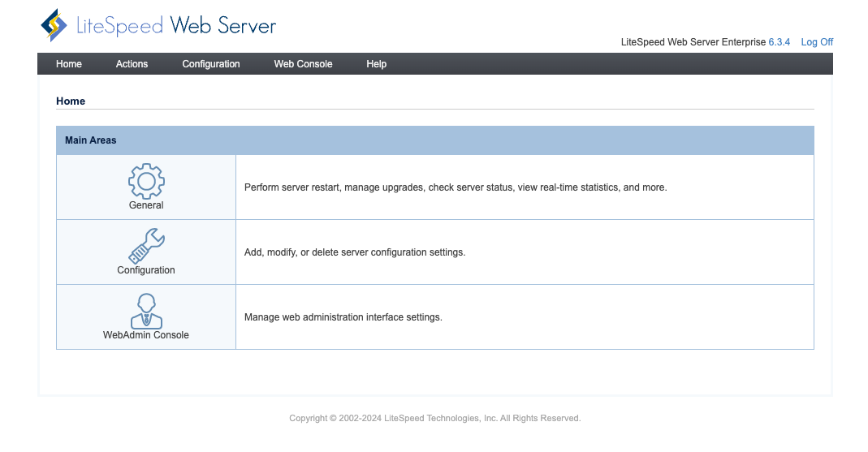The image size is (868, 452).
Task: Click the web administration interface description
Action: pos(343,317)
